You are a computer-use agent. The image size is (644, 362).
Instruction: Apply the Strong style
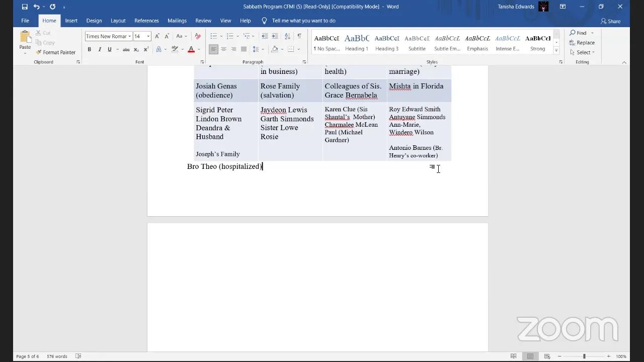tap(537, 43)
